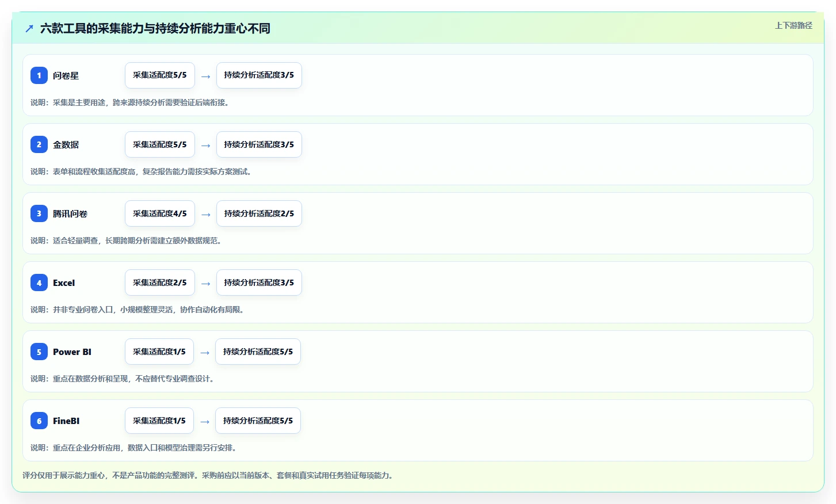Viewport: 836px width, 504px height.
Task: Select 采集适配度5/5 chip in 问卷星 row
Action: [160, 75]
